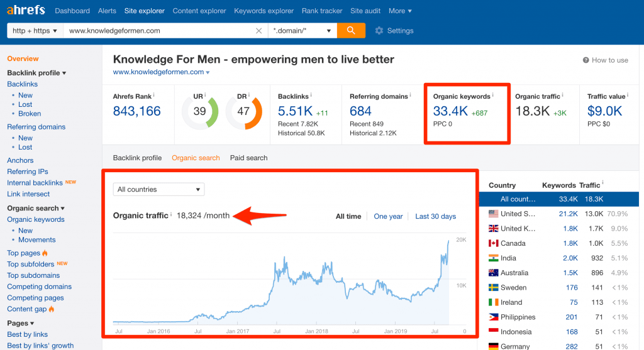Open Referring IPs in the sidebar
The image size is (644, 350).
pos(28,172)
